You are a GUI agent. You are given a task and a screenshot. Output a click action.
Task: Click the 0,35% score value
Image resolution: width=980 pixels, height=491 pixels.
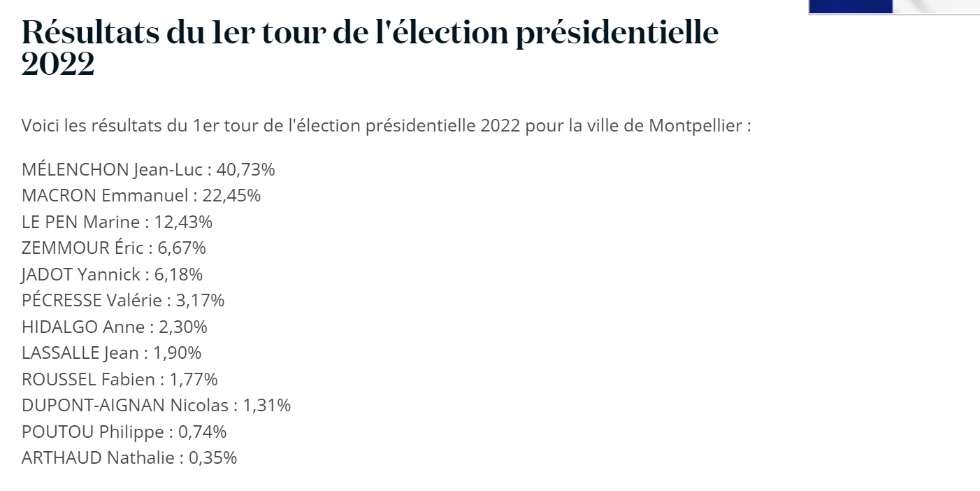pyautogui.click(x=212, y=458)
